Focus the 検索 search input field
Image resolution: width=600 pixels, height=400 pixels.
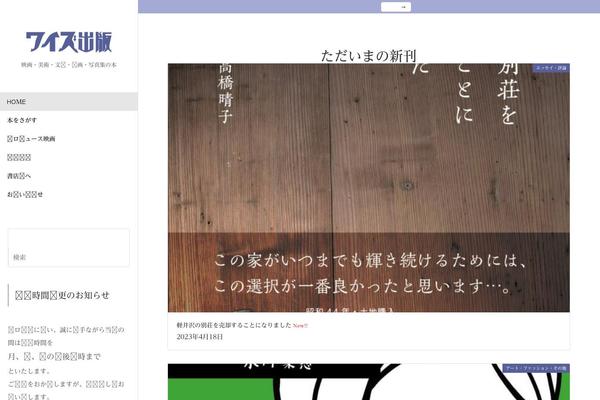(69, 248)
